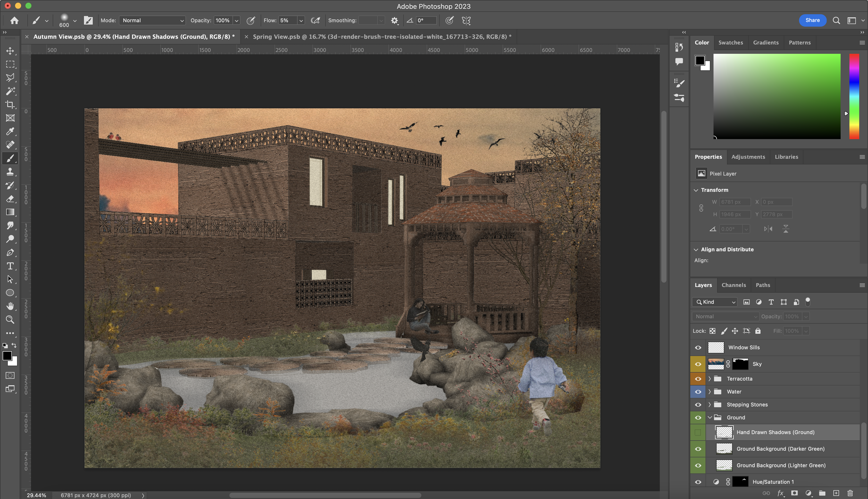
Task: Pick the Lasso tool
Action: pos(10,77)
